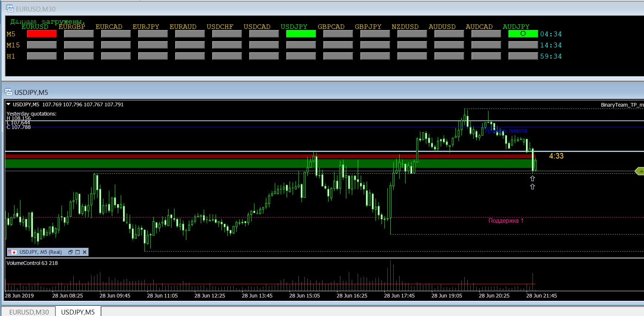The width and height of the screenshot is (644, 316).
Task: Click the USDCAD H1 signal cell
Action: 264,56
